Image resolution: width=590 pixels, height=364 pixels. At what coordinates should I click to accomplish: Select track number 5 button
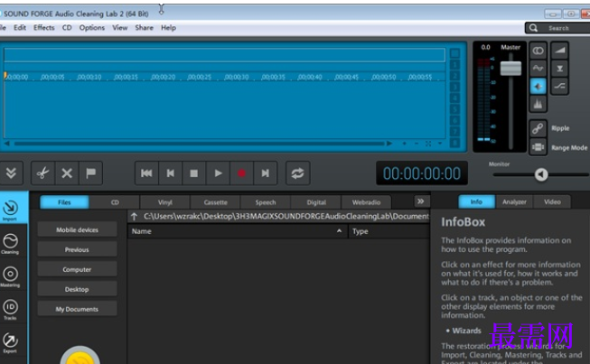pyautogui.click(x=454, y=109)
